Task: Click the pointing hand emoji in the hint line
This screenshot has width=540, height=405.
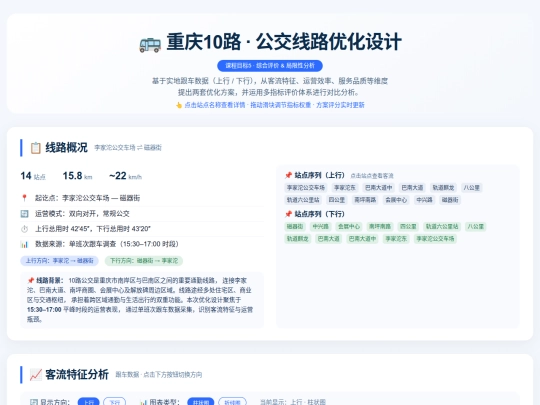Action: click(x=179, y=105)
